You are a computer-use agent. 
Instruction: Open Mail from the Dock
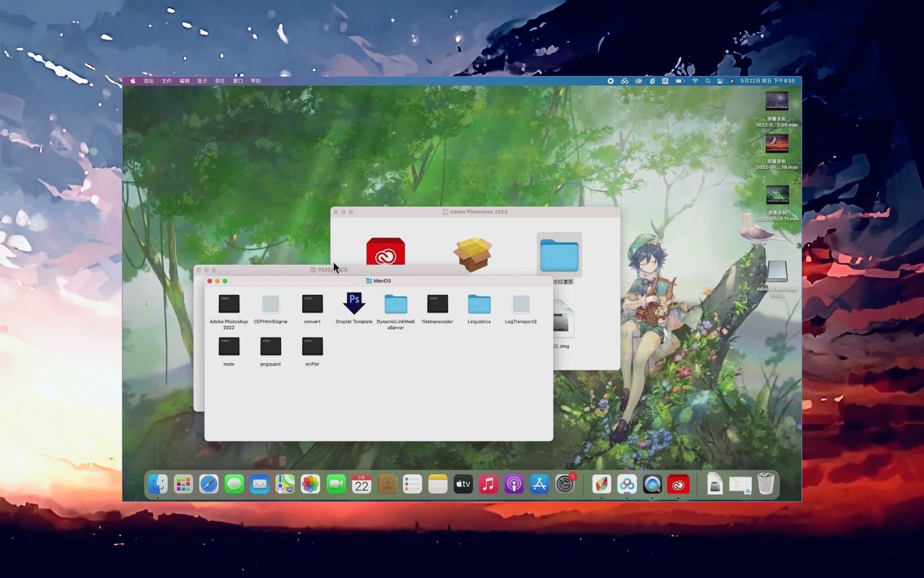(260, 484)
